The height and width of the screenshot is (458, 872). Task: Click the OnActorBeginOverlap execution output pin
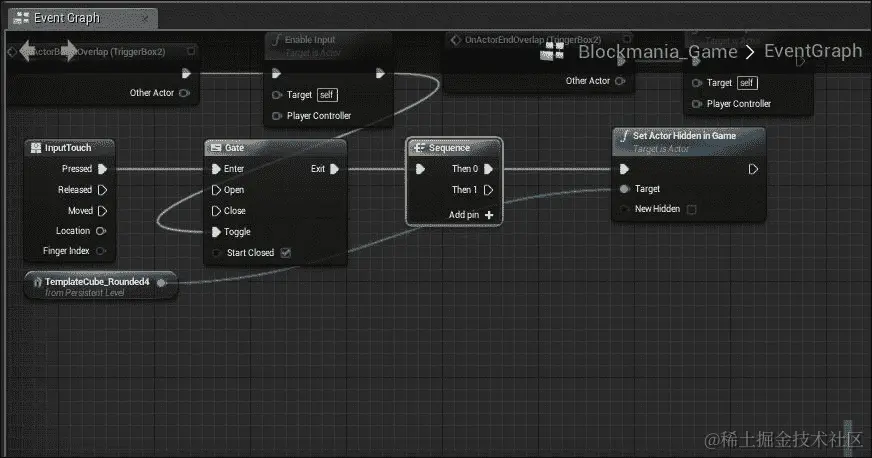(x=186, y=73)
